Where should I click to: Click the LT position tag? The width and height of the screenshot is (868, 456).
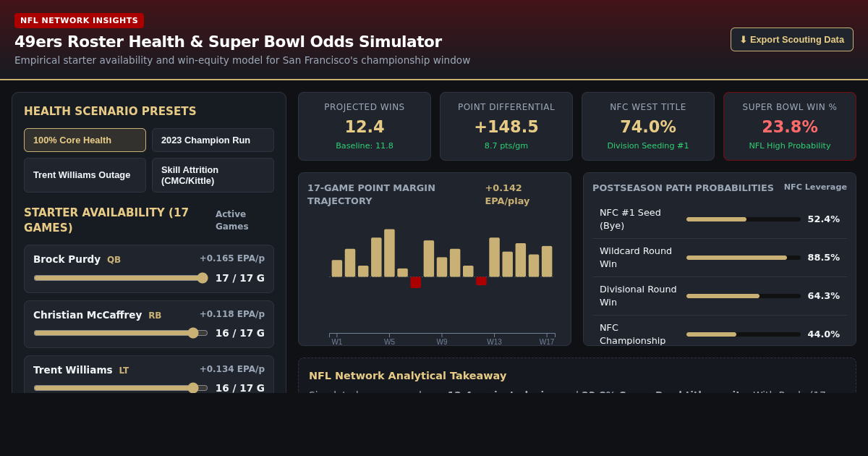(x=124, y=371)
